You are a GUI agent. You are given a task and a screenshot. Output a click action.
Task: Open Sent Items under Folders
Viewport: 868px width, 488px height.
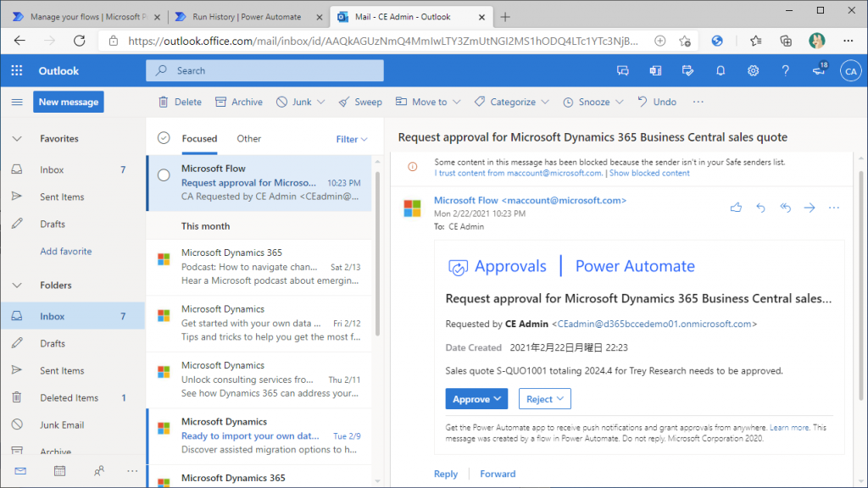73,371
